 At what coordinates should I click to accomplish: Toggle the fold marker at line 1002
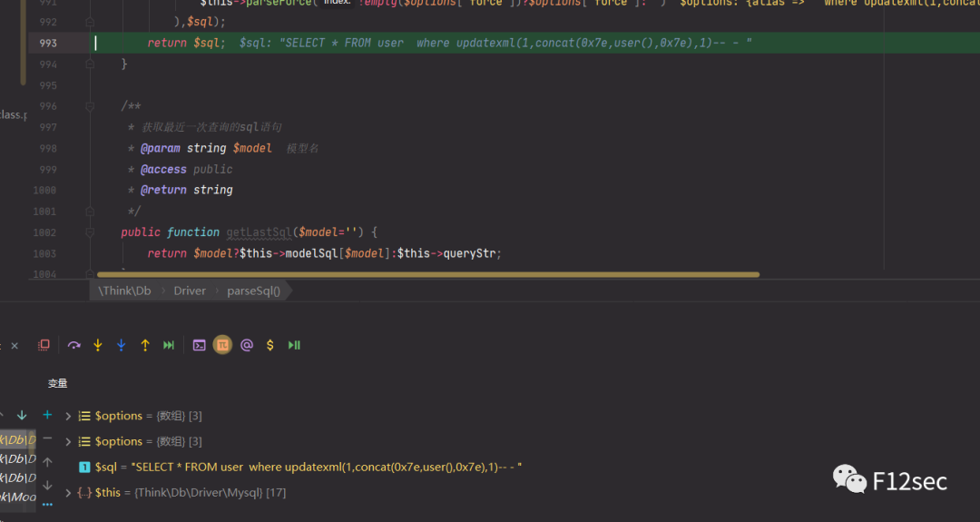(x=89, y=231)
